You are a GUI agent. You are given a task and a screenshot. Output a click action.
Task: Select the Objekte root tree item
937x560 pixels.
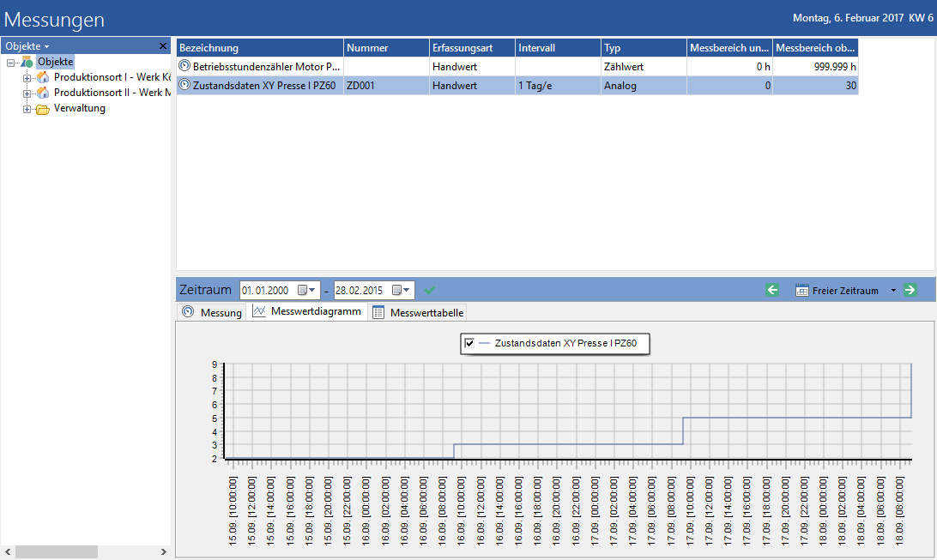coord(55,62)
